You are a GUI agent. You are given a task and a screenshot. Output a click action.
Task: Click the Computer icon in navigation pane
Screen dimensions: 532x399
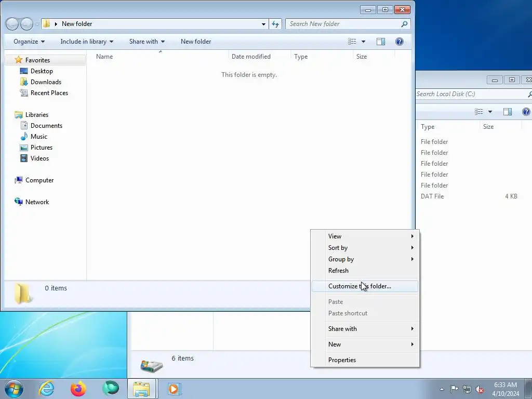pos(18,180)
